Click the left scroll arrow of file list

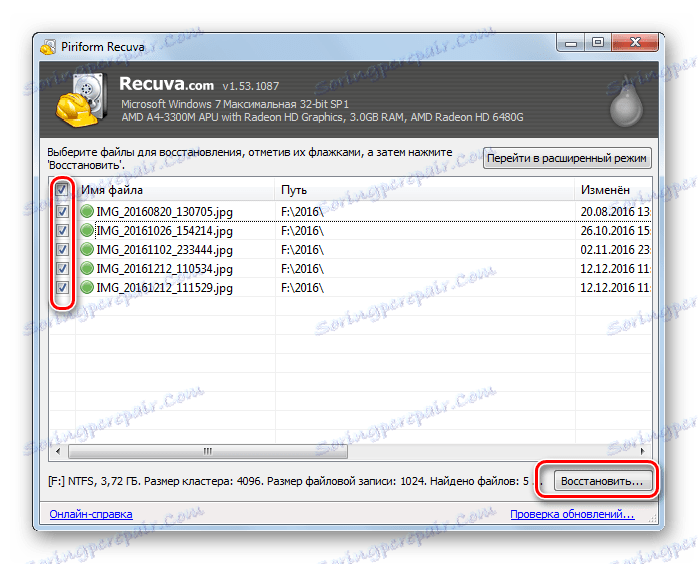pos(58,451)
